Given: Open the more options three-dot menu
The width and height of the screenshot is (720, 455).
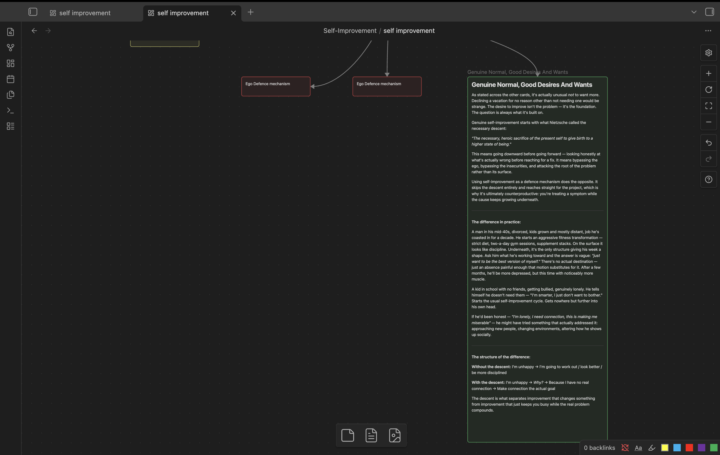Looking at the screenshot, I should point(708,31).
